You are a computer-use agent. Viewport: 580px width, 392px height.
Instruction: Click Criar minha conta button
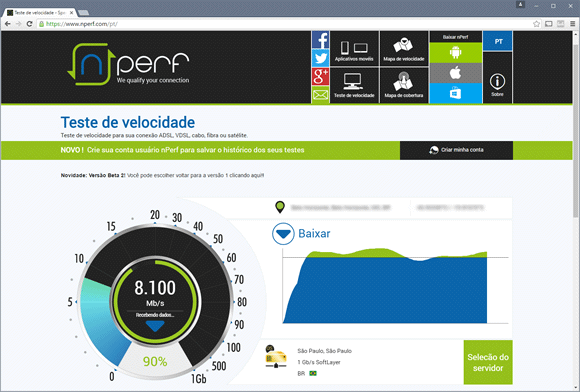pos(456,150)
